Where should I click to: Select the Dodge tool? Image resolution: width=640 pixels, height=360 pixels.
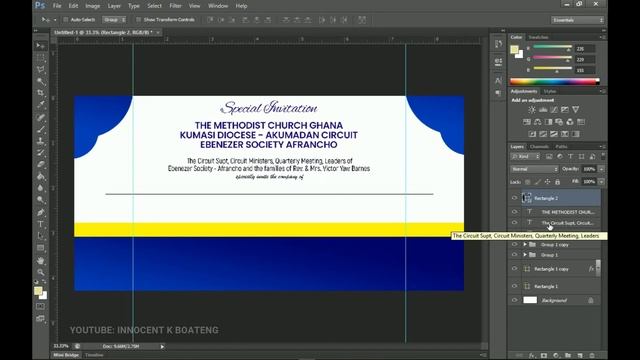tap(40, 200)
